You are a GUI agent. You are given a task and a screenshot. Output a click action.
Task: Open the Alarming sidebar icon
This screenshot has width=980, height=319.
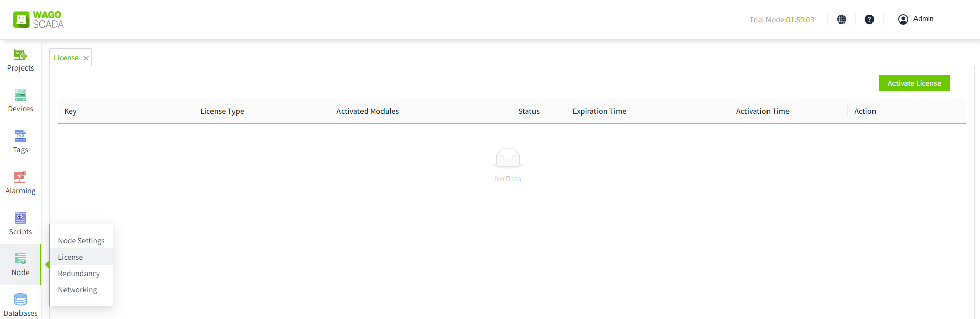pyautogui.click(x=20, y=177)
